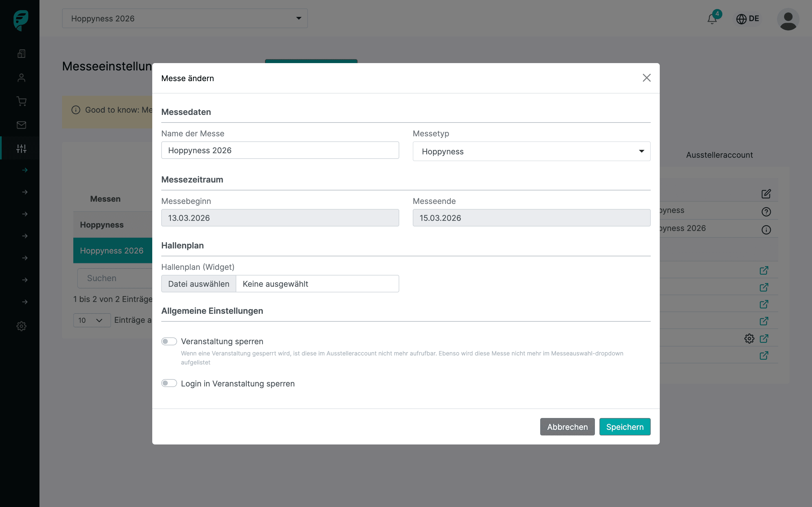Expand the Messetyp Hoppyness dropdown

[x=531, y=152]
